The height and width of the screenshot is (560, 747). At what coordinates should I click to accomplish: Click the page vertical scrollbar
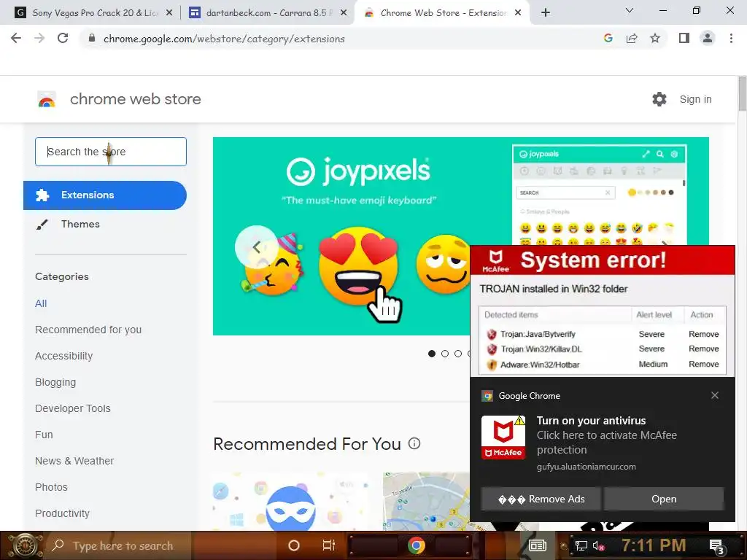click(742, 93)
